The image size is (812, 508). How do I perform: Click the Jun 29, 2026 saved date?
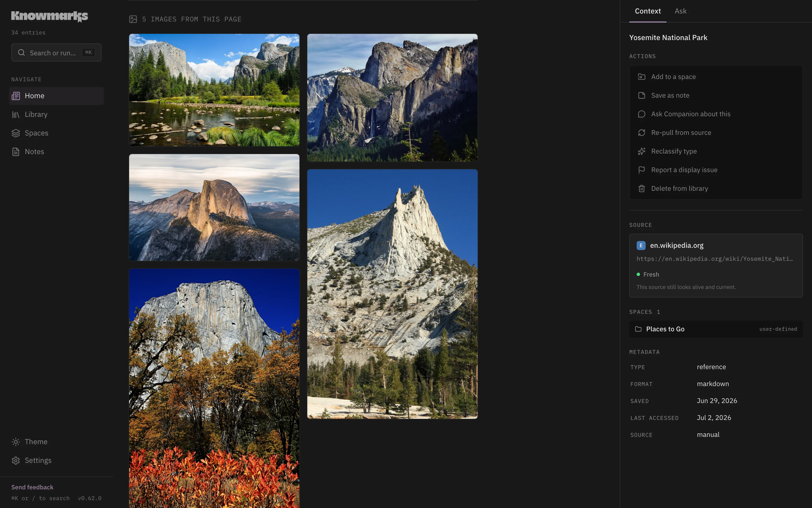point(717,401)
